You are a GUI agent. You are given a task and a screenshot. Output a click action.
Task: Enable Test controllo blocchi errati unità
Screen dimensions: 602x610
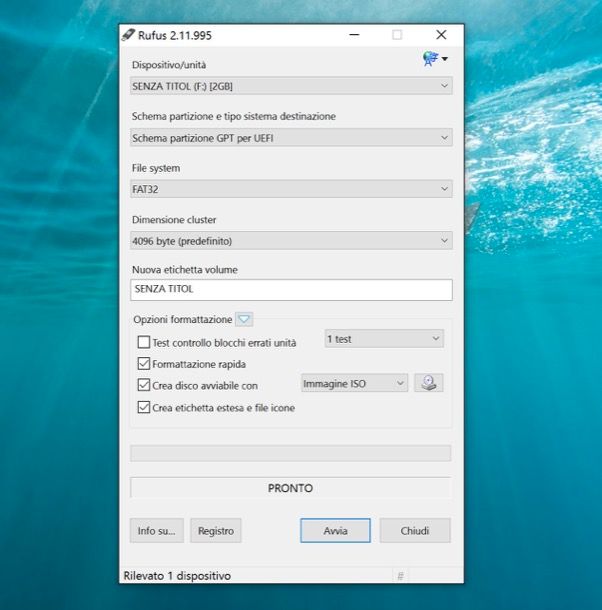tap(143, 343)
